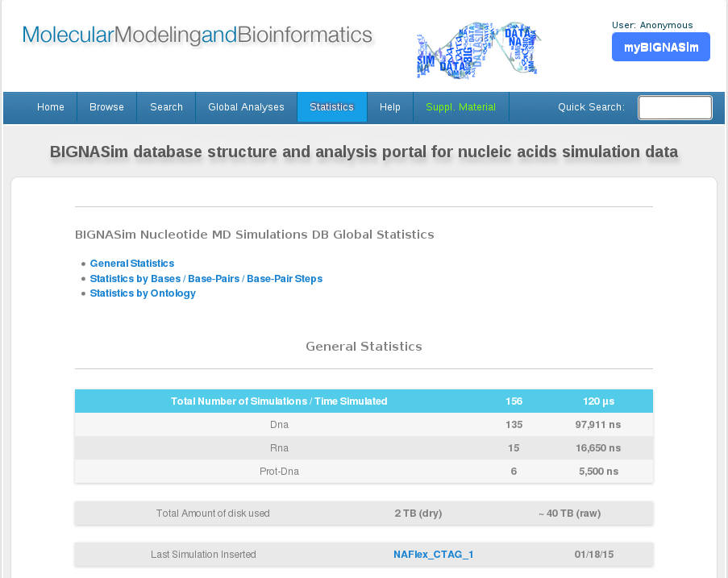Switch to the Statistics tab
The height and width of the screenshot is (578, 728).
(x=331, y=107)
